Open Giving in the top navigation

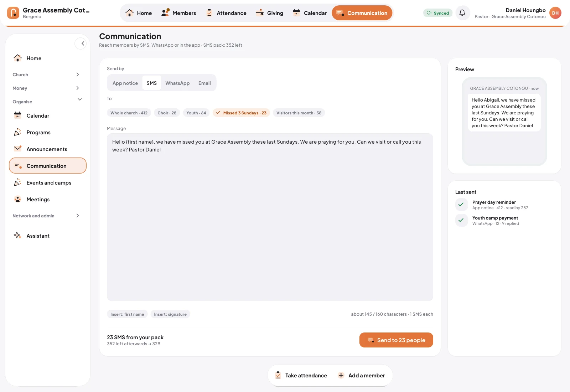(x=270, y=13)
